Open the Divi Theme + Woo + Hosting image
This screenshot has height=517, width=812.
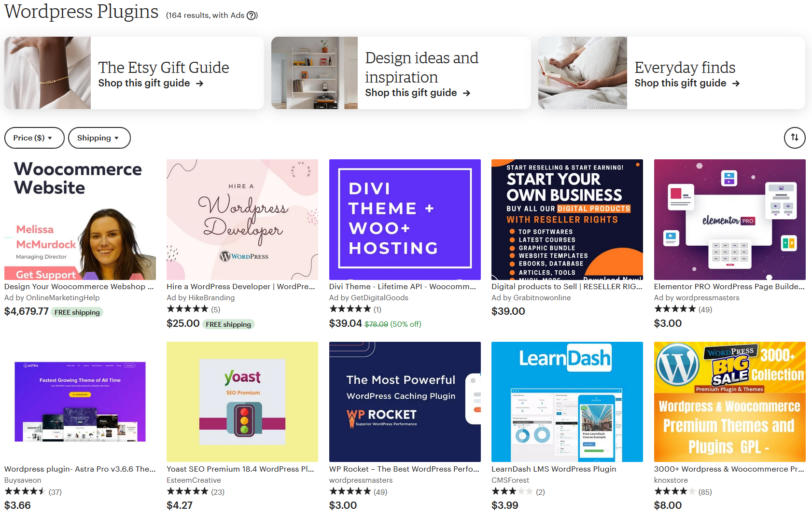point(405,220)
